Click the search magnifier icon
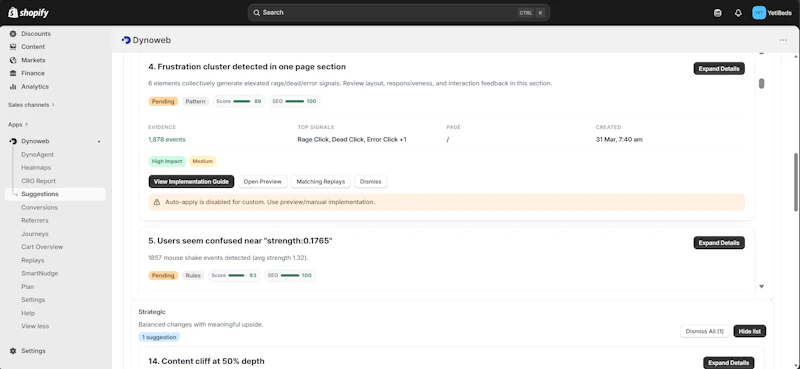The image size is (800, 369). [x=256, y=13]
